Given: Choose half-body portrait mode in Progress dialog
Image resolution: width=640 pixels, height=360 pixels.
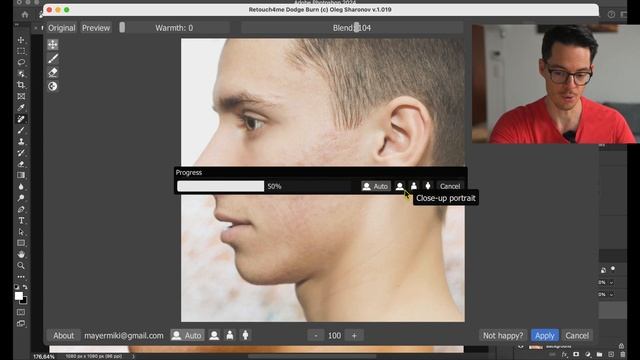Looking at the screenshot, I should tap(414, 186).
